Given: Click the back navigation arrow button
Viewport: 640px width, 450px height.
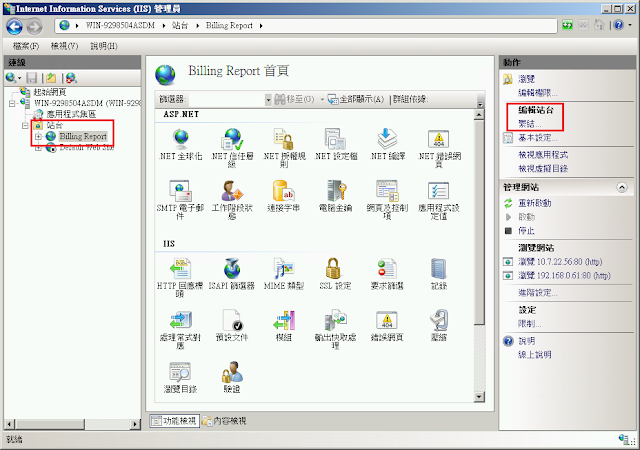Looking at the screenshot, I should pos(15,27).
